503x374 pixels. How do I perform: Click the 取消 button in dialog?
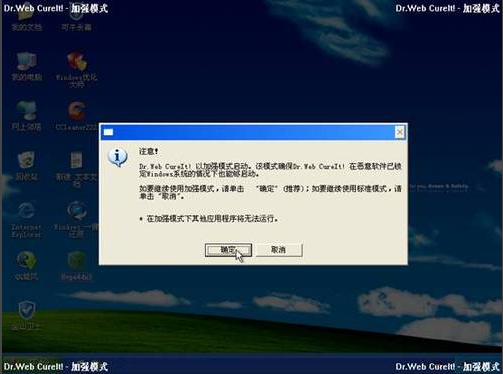coord(279,250)
